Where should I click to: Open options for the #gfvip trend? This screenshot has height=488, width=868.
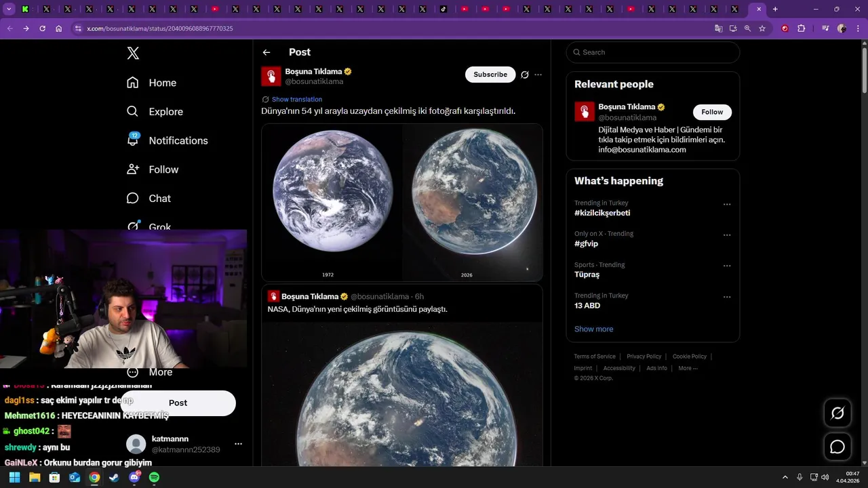click(x=727, y=235)
